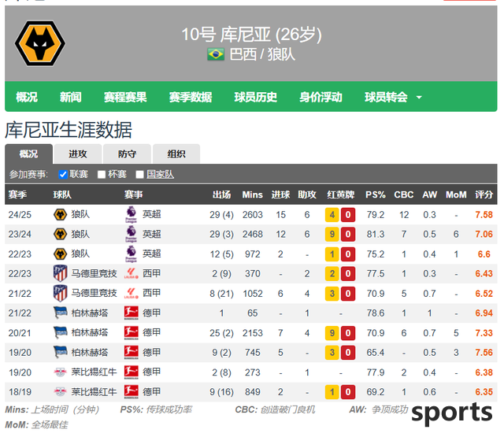Click rating 6.94 in 柏林赫塔 21/22 row
The width and height of the screenshot is (504, 437).
pos(484,313)
